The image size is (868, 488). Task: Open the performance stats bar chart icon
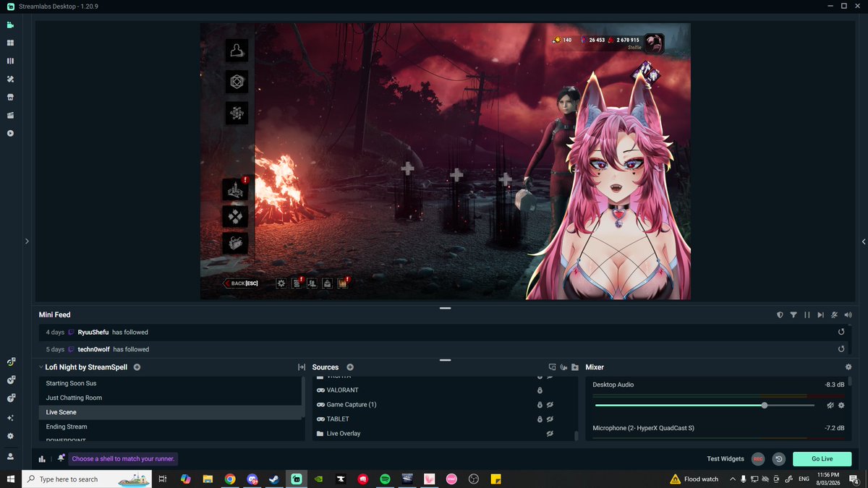click(x=42, y=458)
